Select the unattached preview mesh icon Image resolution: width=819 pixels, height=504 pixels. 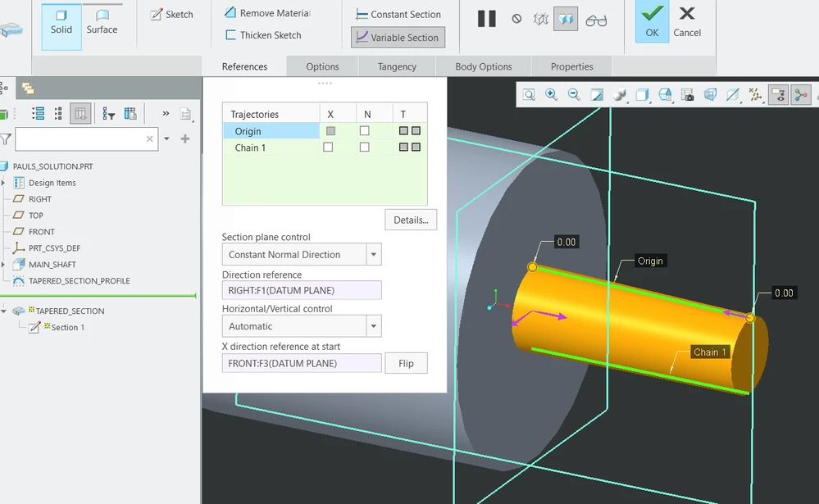point(540,20)
